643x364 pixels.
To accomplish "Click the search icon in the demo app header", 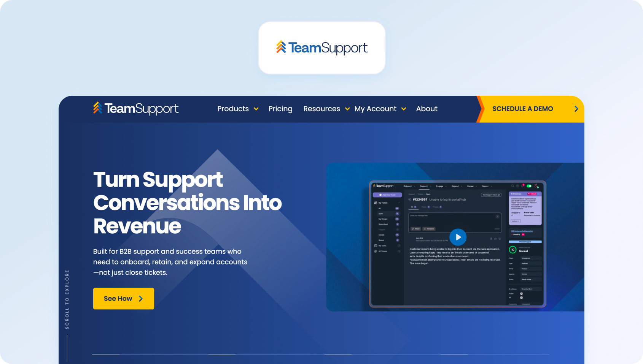I will tap(513, 186).
